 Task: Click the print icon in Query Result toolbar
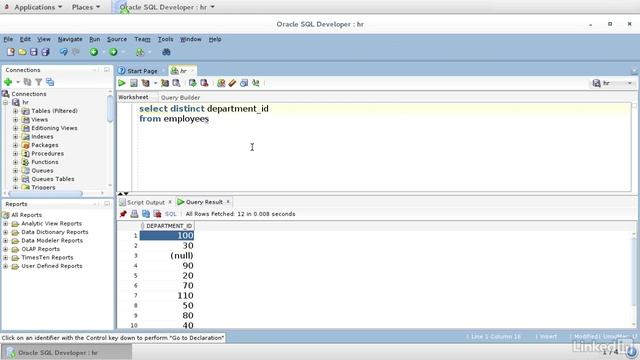pos(134,214)
